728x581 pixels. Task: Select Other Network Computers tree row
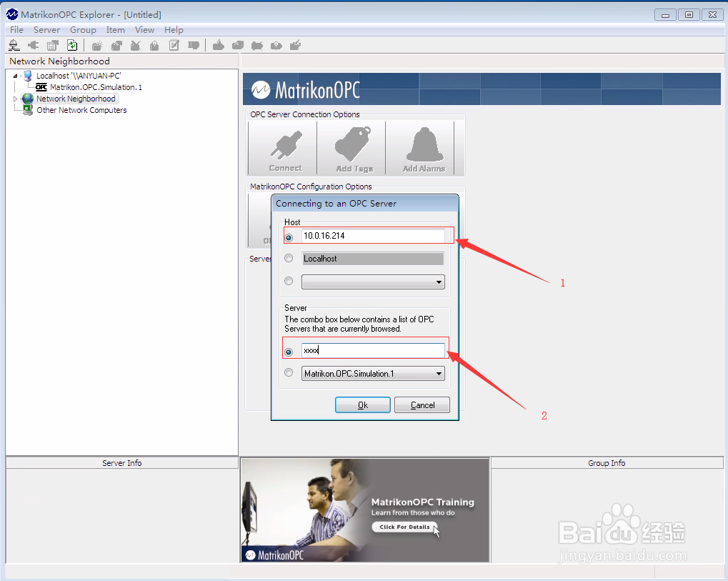(81, 110)
